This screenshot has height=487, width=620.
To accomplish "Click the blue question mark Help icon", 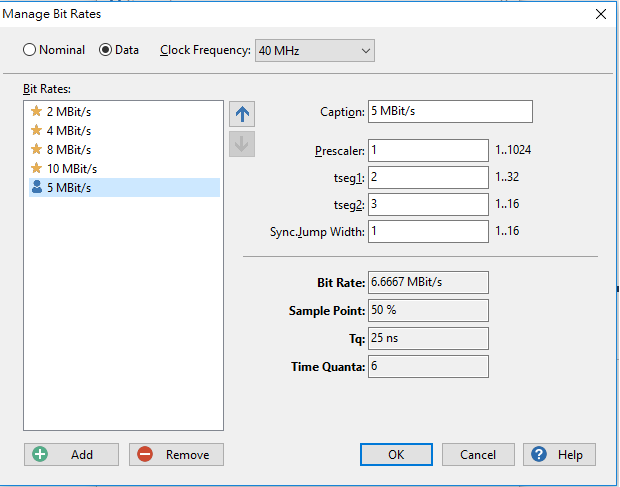I will 539,454.
